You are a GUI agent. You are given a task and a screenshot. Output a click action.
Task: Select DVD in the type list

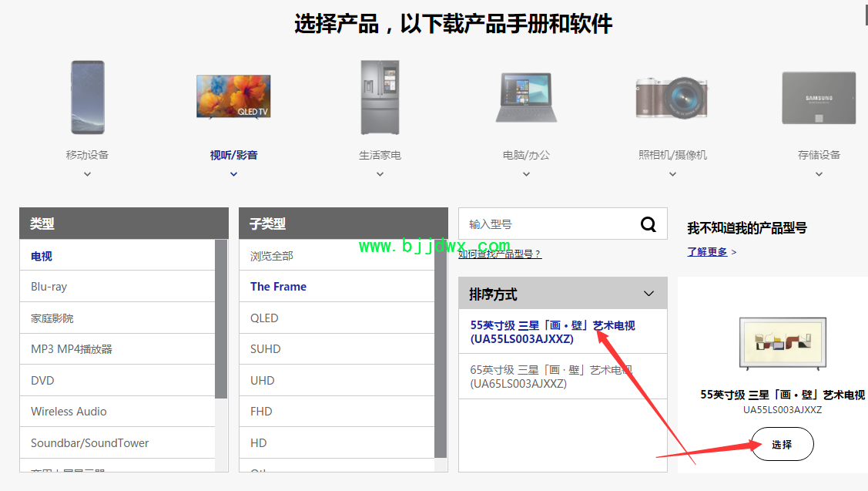tap(117, 380)
